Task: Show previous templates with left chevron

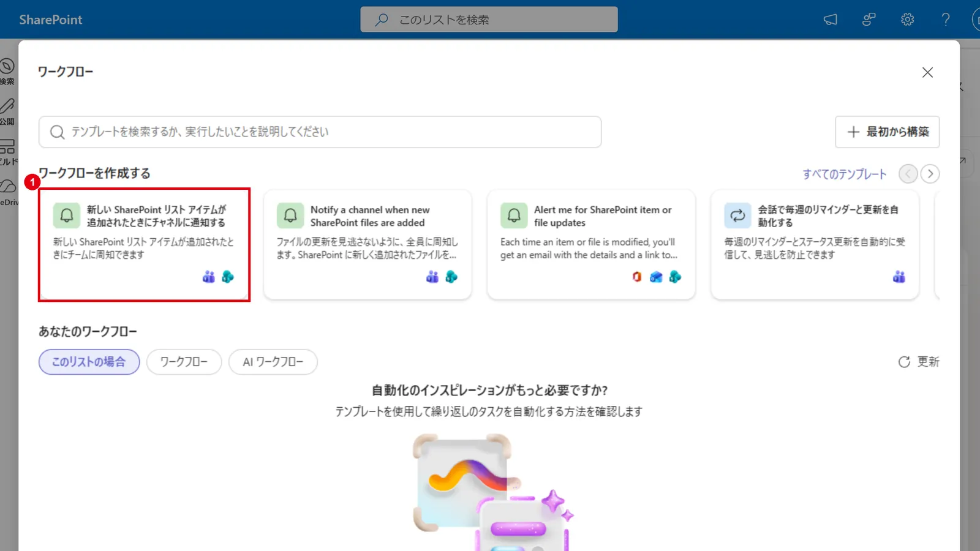Action: pos(908,174)
